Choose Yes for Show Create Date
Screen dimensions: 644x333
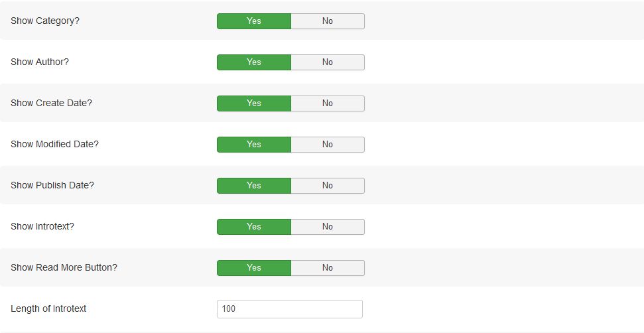pyautogui.click(x=254, y=103)
